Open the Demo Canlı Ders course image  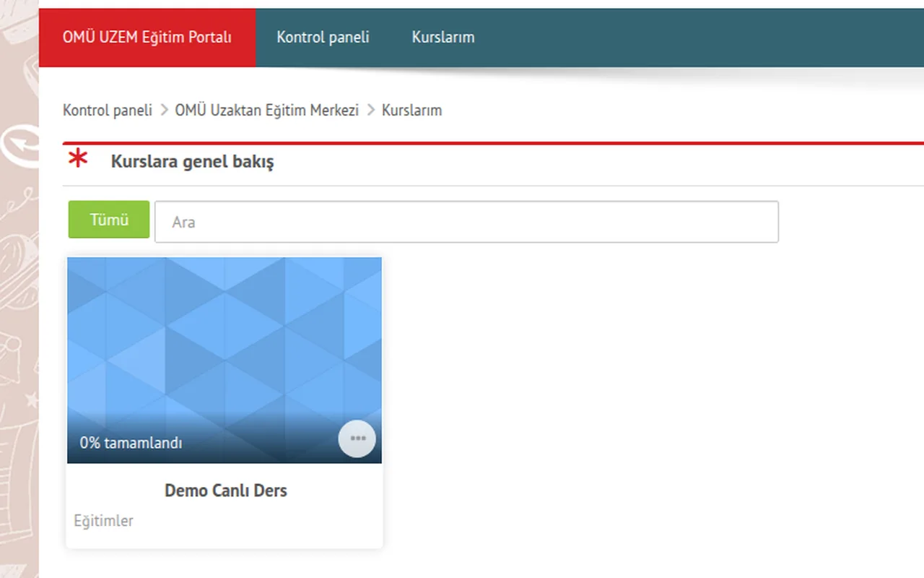point(225,360)
